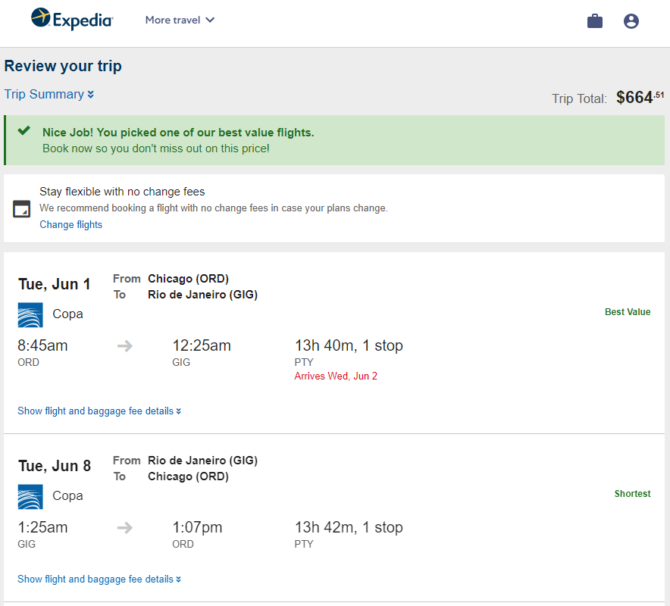Viewport: 670px width, 606px height.
Task: Click the calendar icon beside no change fees
Action: point(21,209)
